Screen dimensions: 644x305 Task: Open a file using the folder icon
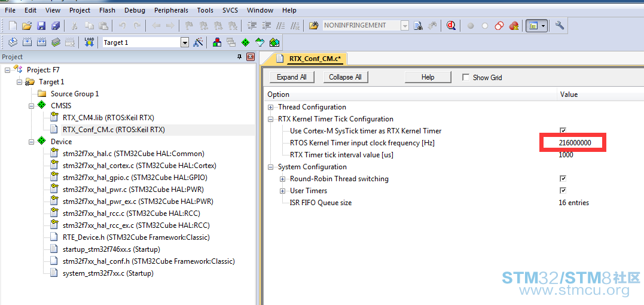point(27,26)
